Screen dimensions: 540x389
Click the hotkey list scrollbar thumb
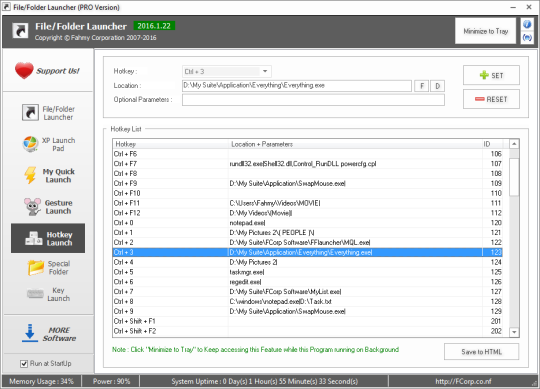pyautogui.click(x=514, y=177)
